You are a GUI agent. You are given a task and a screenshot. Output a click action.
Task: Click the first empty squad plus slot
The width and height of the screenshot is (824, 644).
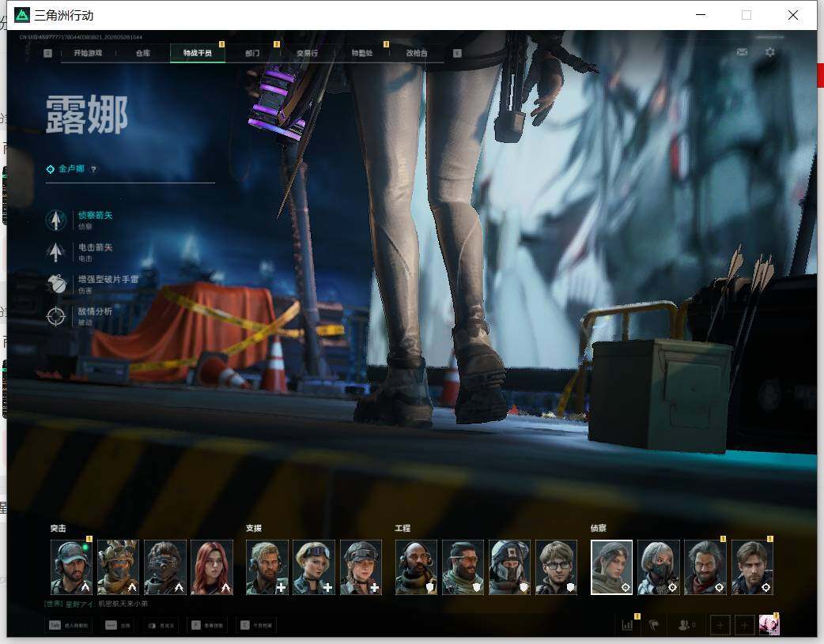[x=720, y=625]
